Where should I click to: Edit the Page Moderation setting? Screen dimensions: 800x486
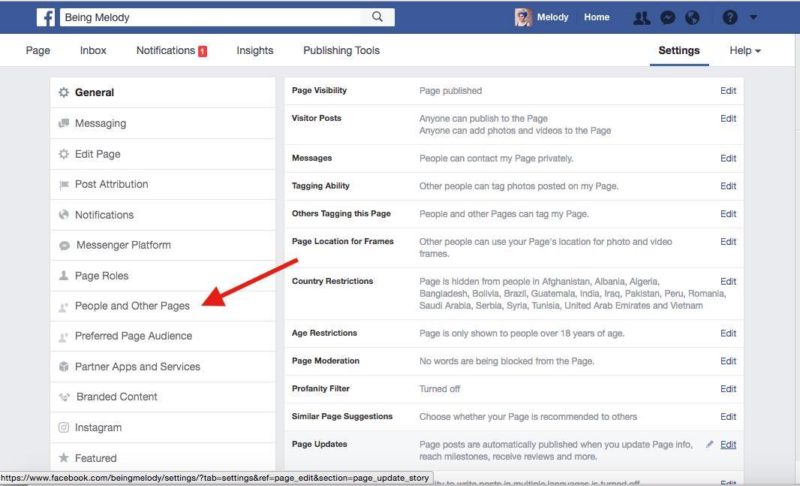[728, 361]
